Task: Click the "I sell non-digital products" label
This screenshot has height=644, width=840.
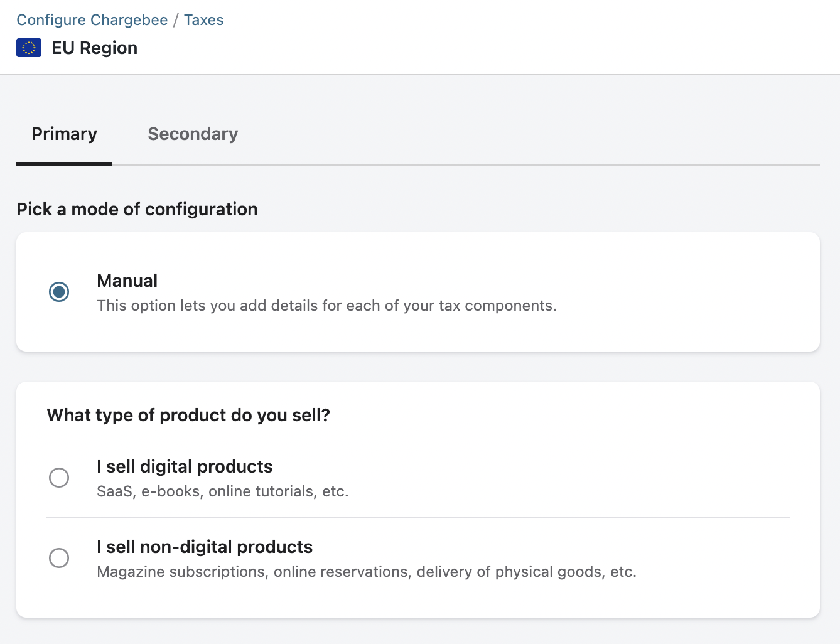Action: [205, 547]
